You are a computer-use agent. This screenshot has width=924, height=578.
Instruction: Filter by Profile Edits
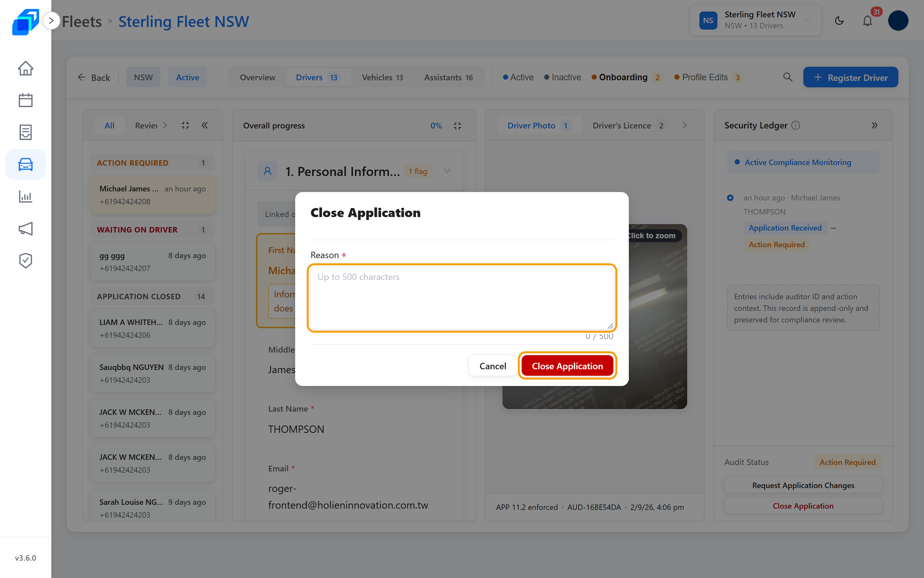708,77
